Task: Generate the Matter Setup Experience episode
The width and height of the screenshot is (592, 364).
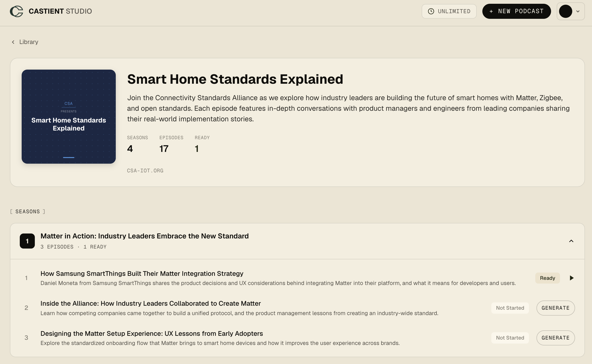Action: pos(555,338)
